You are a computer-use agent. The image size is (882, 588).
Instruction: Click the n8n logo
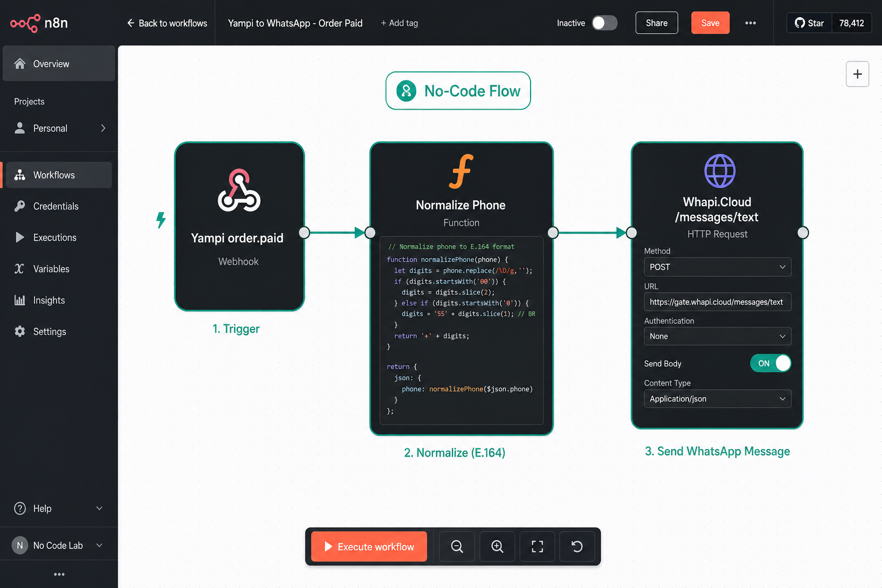(39, 23)
